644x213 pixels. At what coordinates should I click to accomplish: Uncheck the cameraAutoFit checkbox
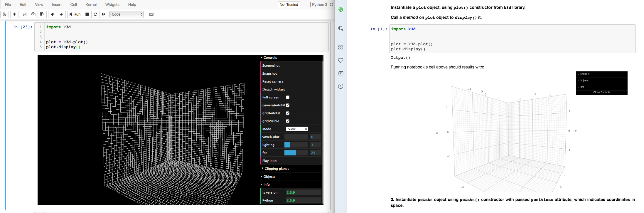pos(288,105)
